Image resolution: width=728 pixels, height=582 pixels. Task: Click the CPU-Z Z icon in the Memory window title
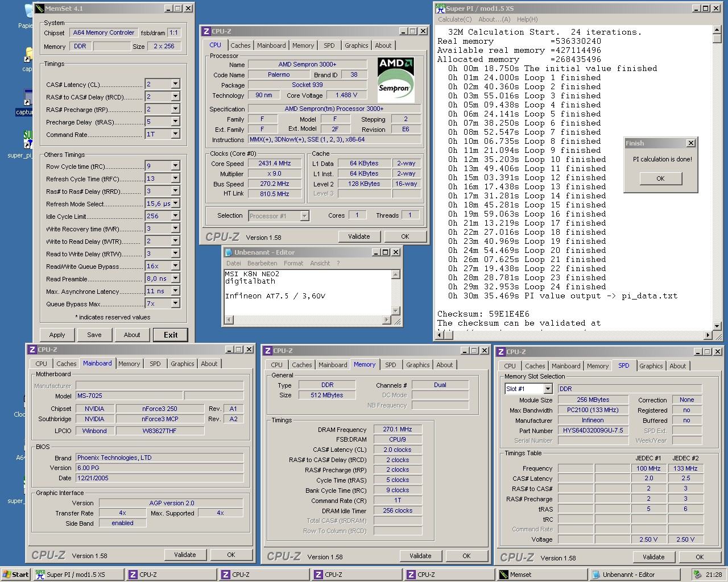268,351
